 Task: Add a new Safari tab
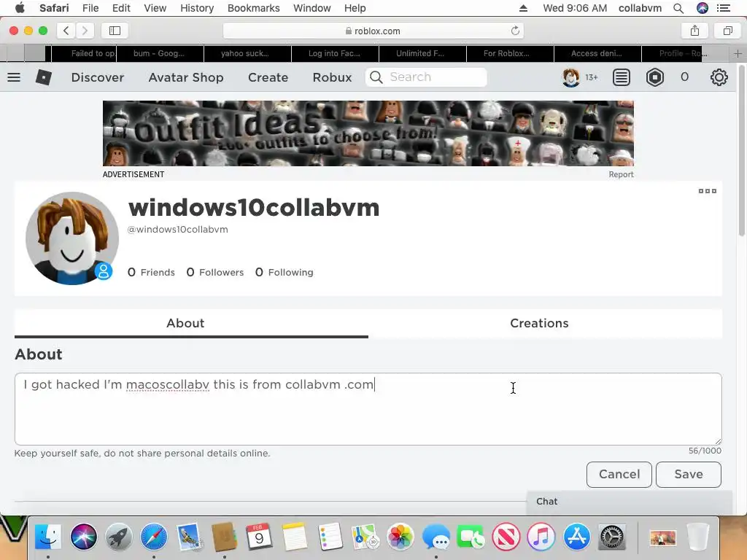738,53
